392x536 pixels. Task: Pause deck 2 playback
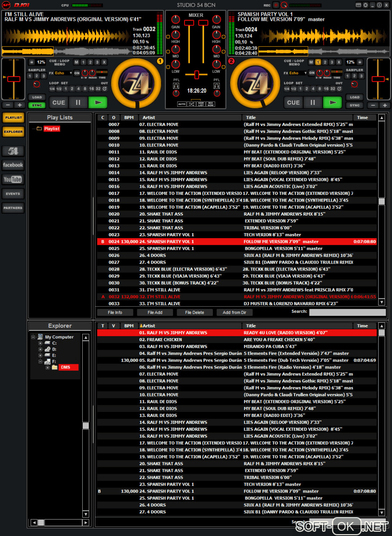pyautogui.click(x=312, y=103)
